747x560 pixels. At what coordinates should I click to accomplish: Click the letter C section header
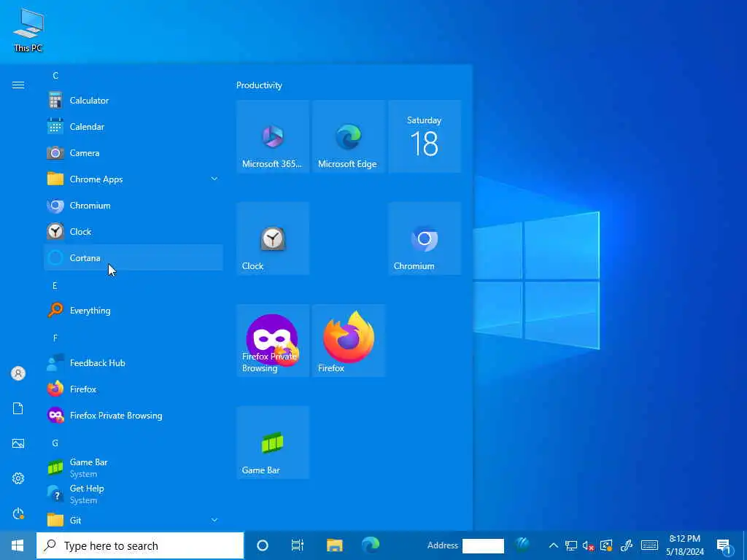(55, 76)
